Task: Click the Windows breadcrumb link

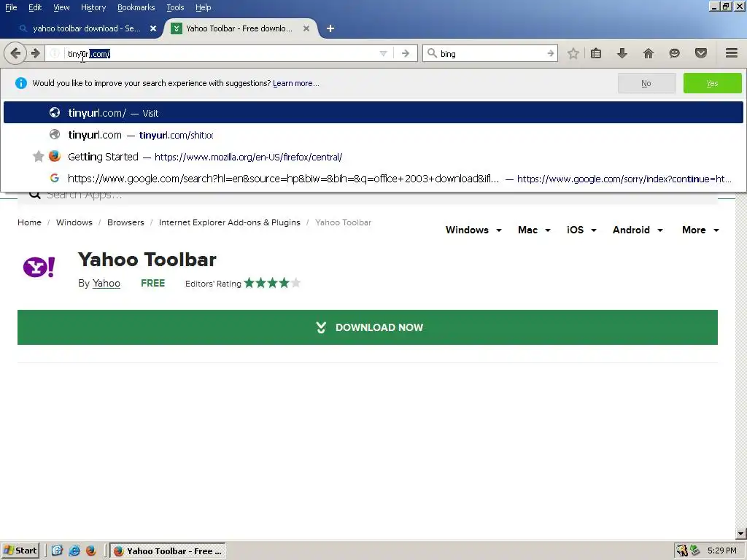Action: [x=74, y=222]
